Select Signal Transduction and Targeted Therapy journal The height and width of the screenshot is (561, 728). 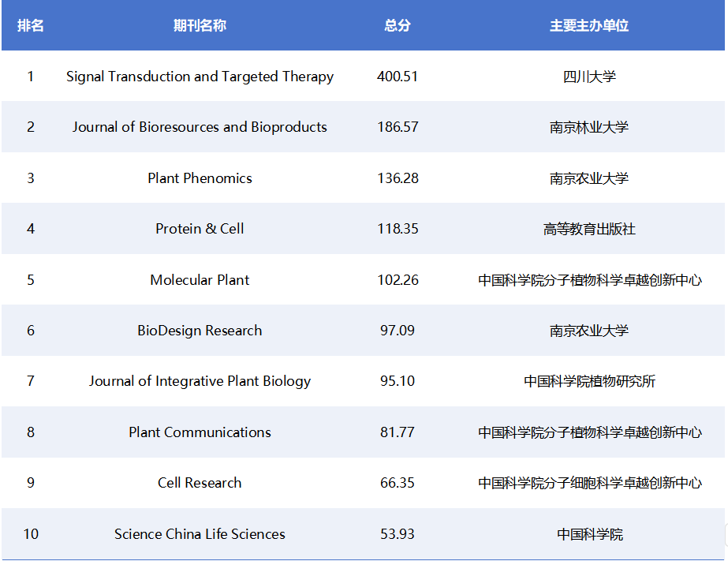[200, 77]
